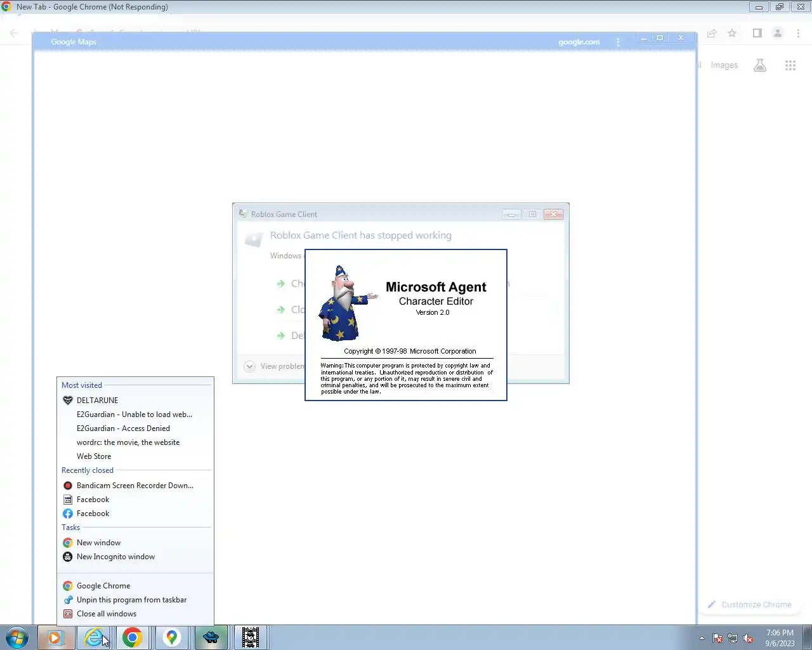This screenshot has height=650, width=812.
Task: Click the hat-and-glasses taskbar app icon
Action: pos(211,637)
